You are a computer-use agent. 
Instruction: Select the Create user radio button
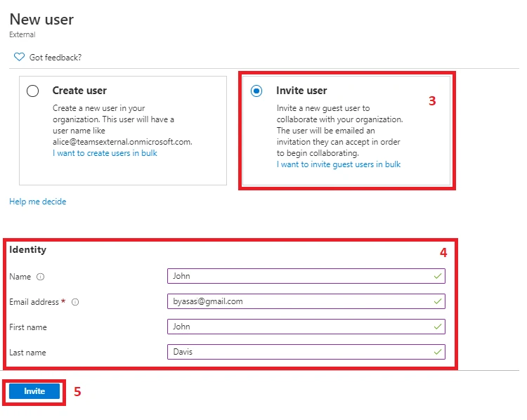point(32,91)
